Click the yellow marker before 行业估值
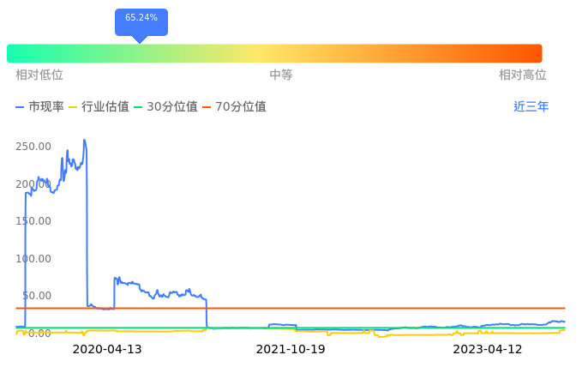The height and width of the screenshot is (379, 588). pos(73,107)
